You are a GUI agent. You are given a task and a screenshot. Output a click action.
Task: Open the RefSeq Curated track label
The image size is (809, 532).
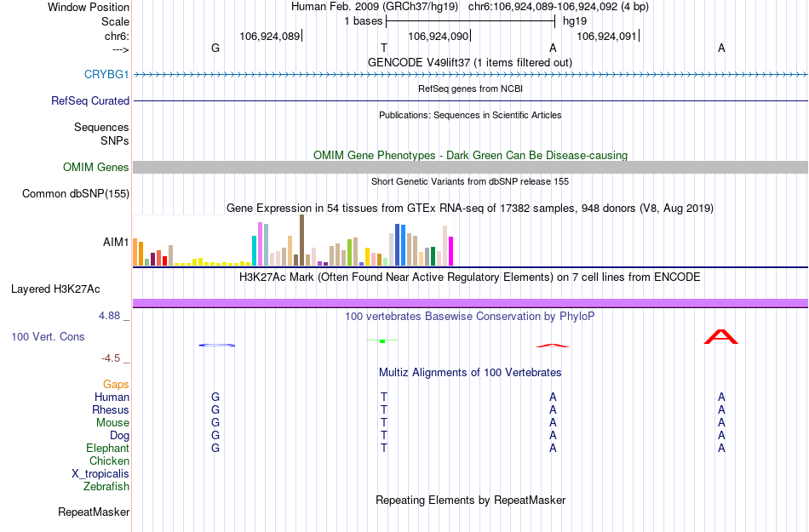click(89, 100)
